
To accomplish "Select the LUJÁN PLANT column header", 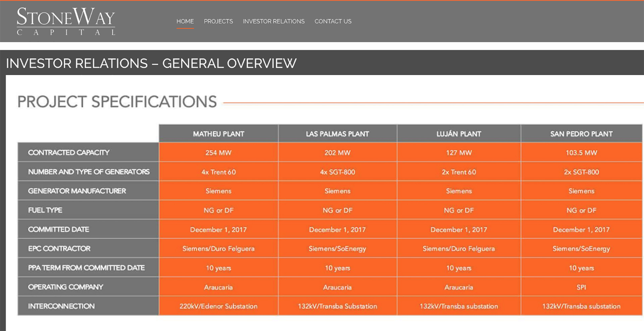I will pyautogui.click(x=459, y=134).
